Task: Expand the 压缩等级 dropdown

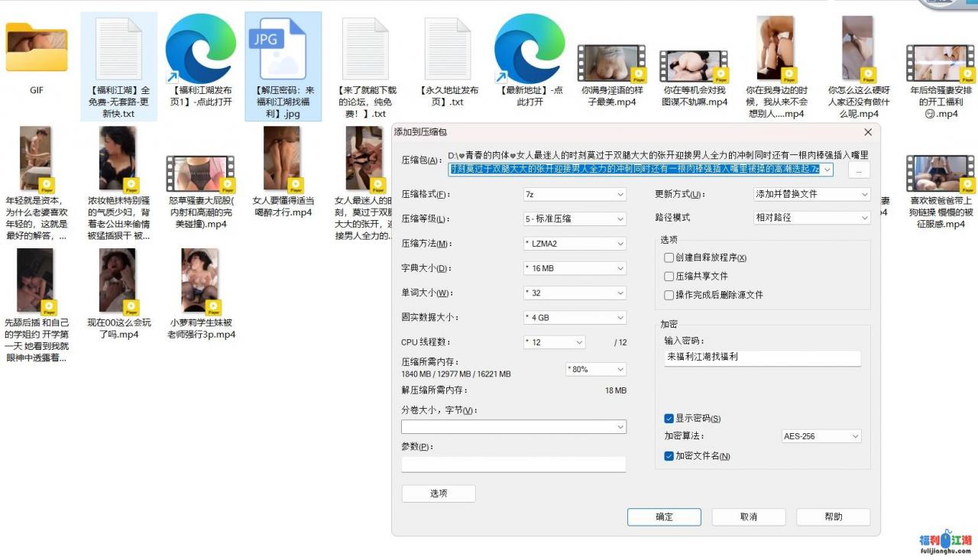Action: point(575,218)
